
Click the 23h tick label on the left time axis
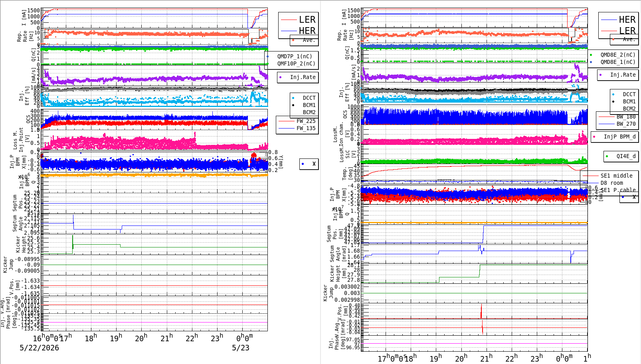click(x=217, y=338)
